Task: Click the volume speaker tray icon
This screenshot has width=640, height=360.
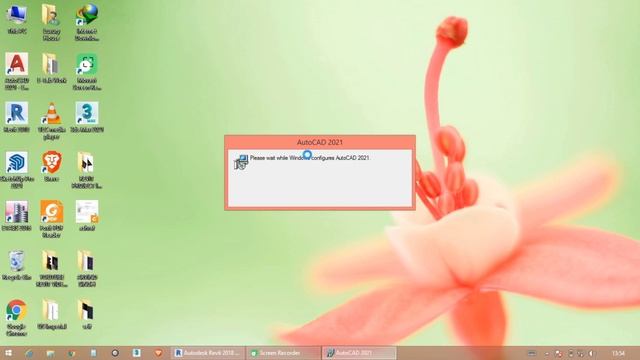Action: (x=591, y=353)
